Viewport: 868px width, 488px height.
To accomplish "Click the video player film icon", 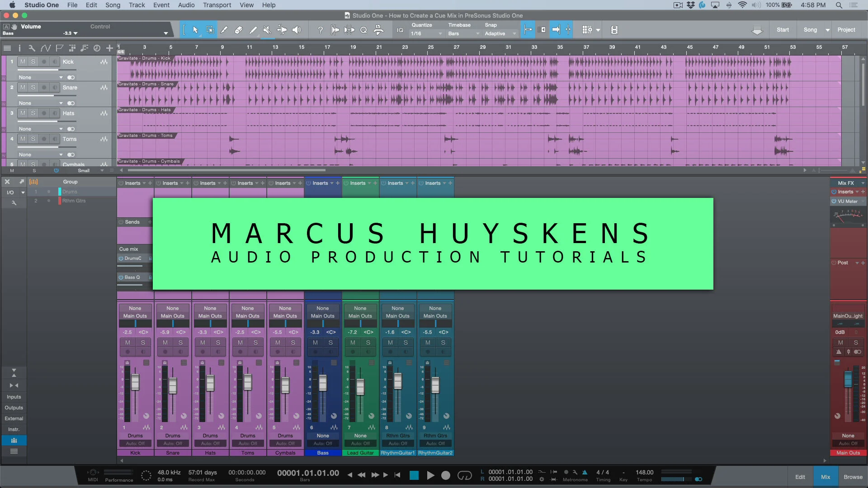I will [x=614, y=30].
